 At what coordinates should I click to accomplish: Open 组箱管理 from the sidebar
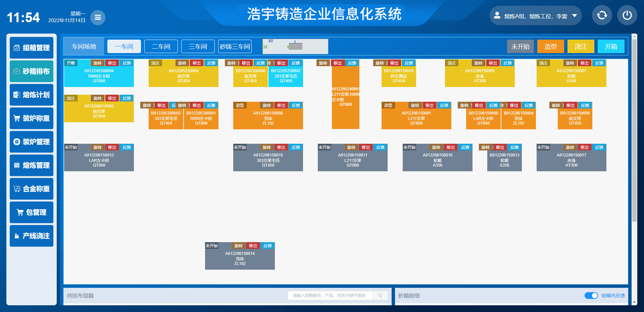(x=32, y=48)
